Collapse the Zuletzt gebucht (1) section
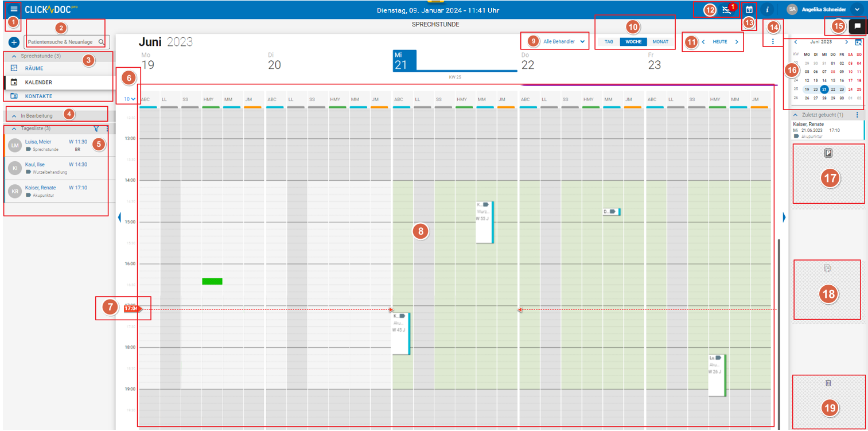The image size is (868, 431). coord(796,115)
